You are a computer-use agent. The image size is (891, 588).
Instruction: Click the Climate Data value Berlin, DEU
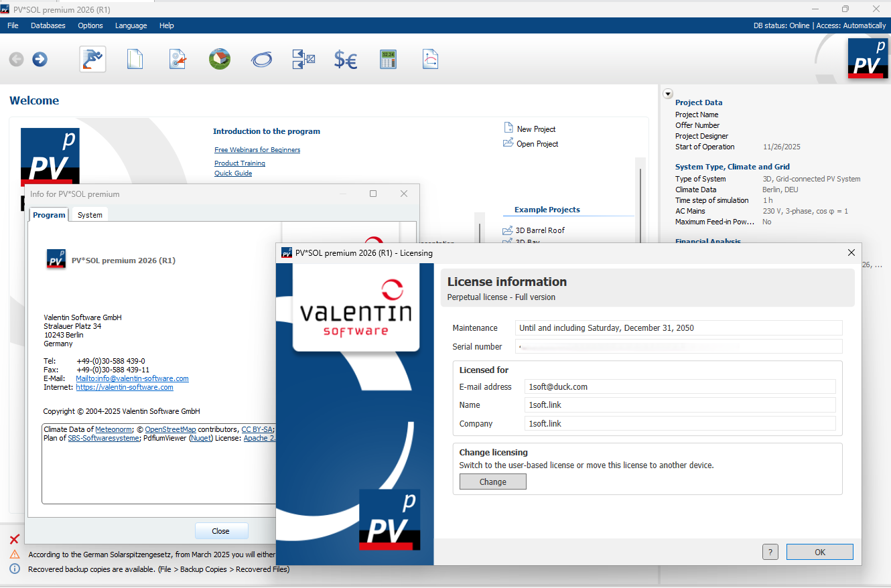(x=780, y=190)
